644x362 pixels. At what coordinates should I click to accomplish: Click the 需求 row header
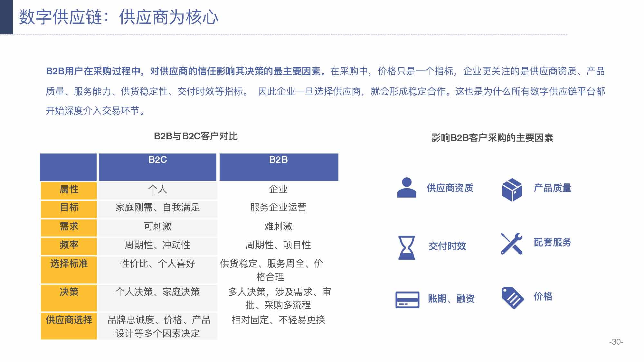tap(69, 228)
